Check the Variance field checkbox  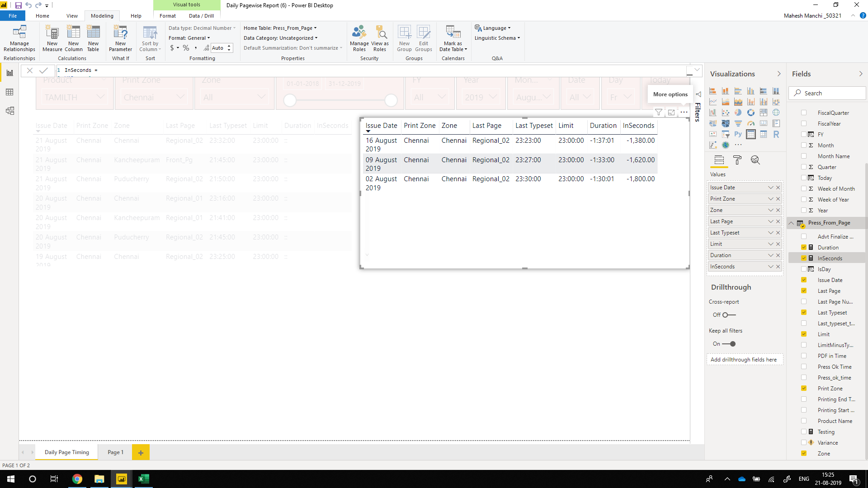pos(804,443)
